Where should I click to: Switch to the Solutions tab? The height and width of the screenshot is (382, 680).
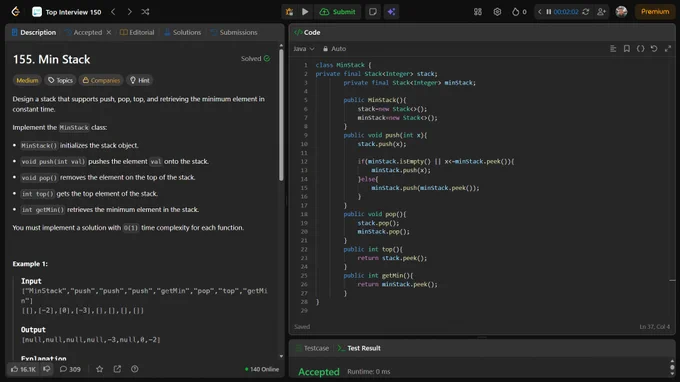[x=183, y=33]
